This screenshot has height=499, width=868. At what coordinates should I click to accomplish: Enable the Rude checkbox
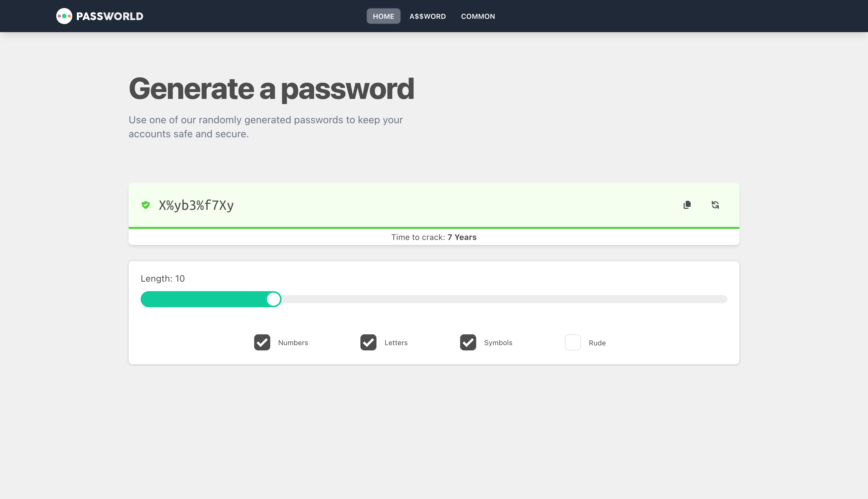coord(572,342)
